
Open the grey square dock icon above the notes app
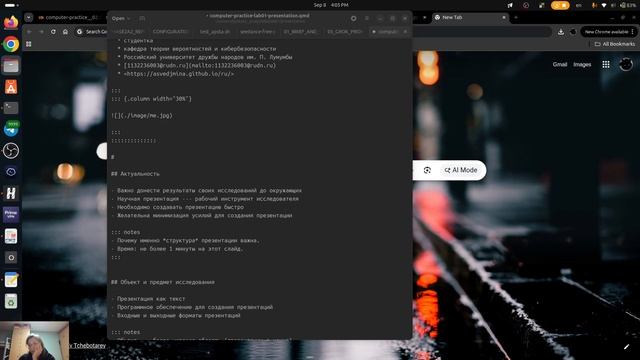point(11,258)
